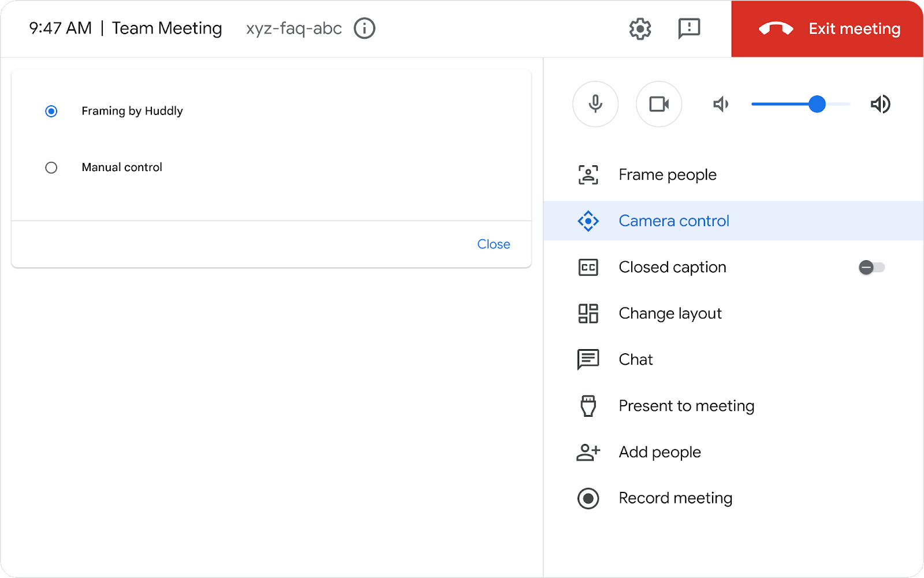Turn off the camera button

pos(659,104)
